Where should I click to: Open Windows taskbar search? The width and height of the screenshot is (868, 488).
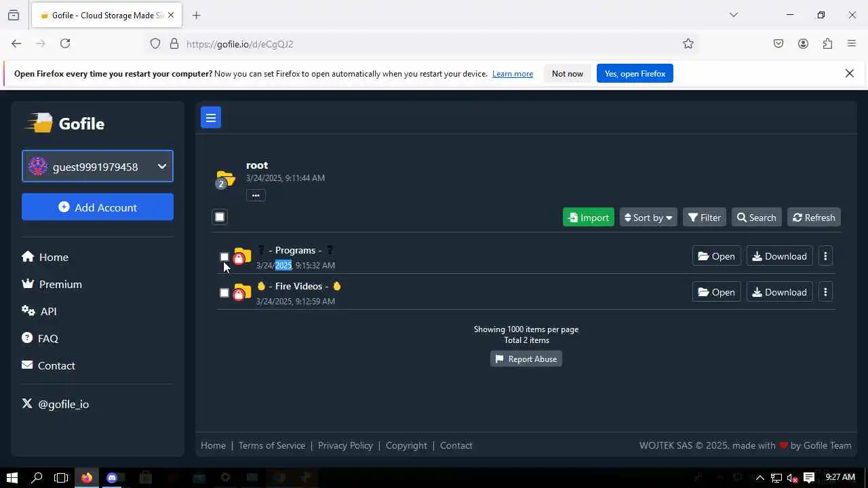click(37, 478)
